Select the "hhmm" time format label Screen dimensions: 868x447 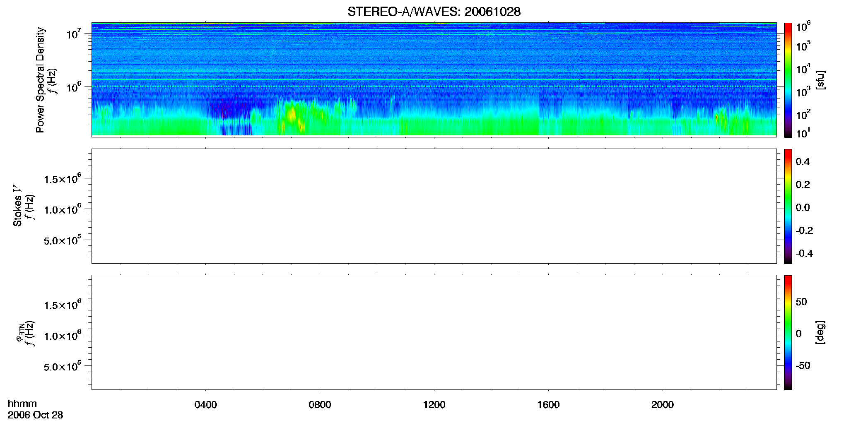[22, 404]
